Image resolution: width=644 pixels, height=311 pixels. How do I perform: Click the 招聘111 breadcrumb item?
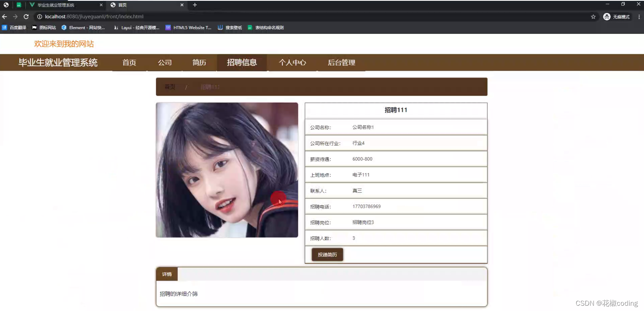click(210, 87)
